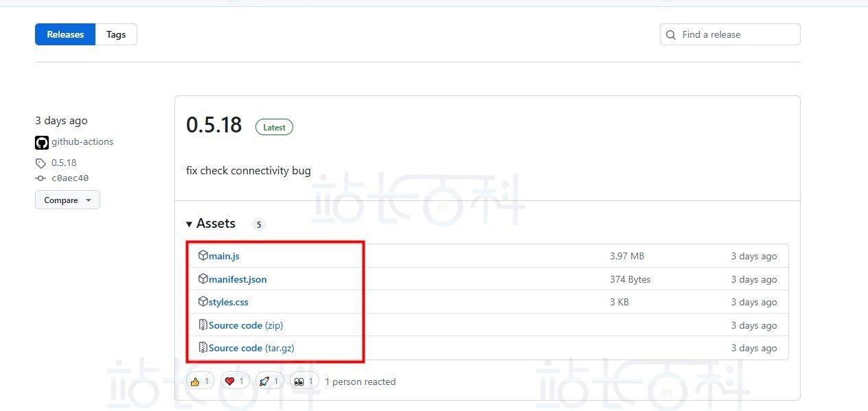
Task: Open commit c0aec40
Action: coord(70,178)
